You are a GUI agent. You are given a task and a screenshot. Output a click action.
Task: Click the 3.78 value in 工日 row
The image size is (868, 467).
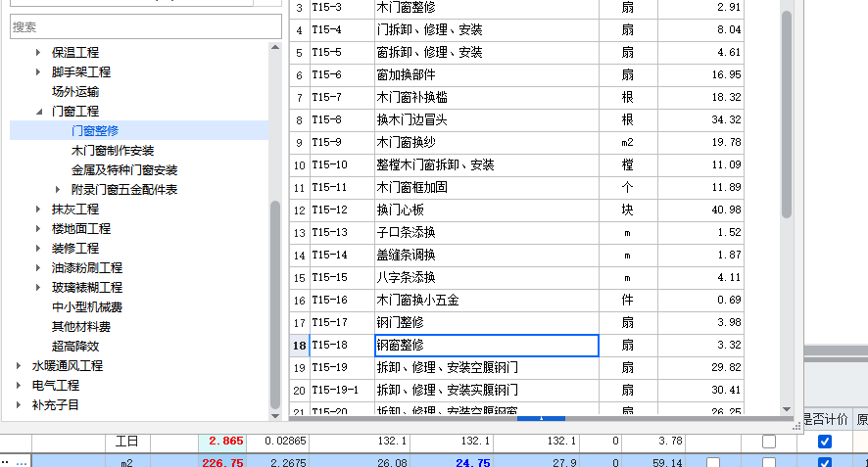click(x=653, y=442)
